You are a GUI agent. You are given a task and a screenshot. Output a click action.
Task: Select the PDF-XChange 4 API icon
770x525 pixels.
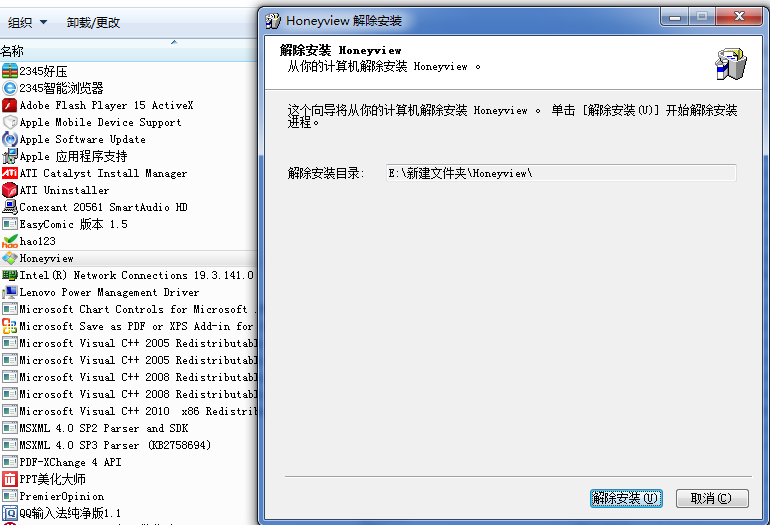point(9,462)
